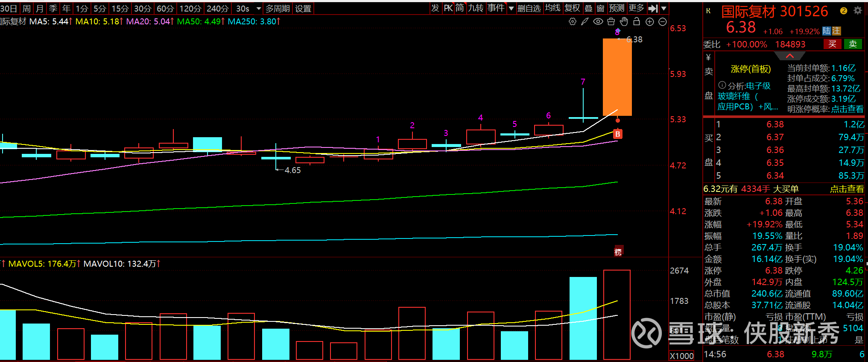
Task: Switch to yearly 年 period tab
Action: click(x=66, y=8)
